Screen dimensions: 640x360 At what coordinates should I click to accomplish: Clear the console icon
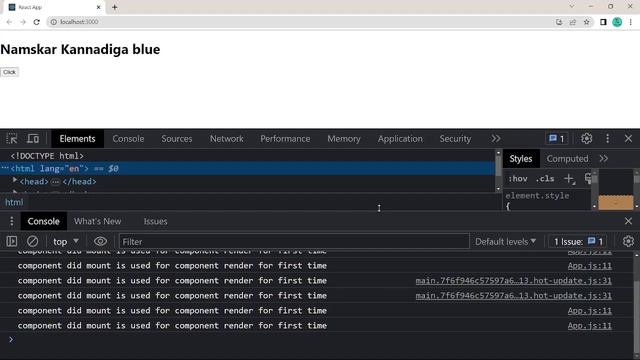[33, 242]
